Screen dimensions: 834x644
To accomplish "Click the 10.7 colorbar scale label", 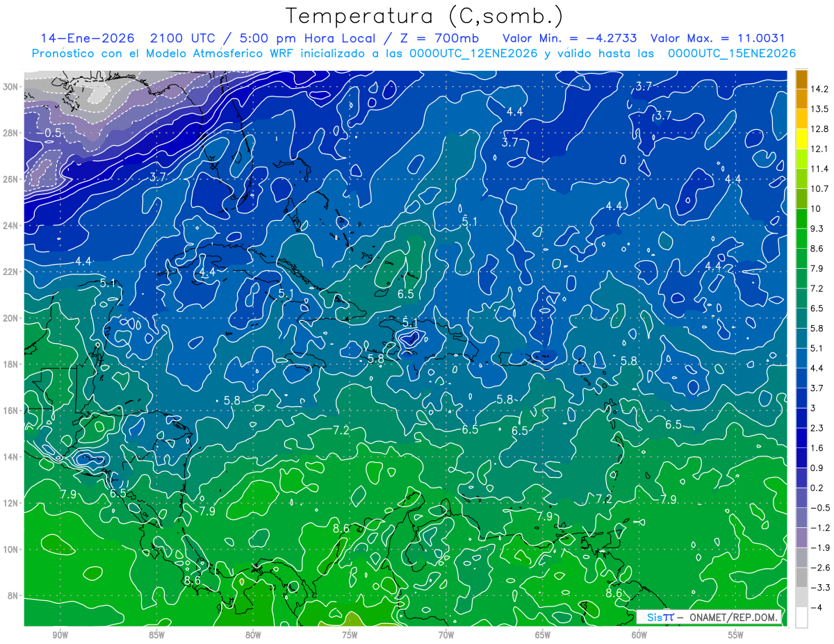I will point(820,189).
